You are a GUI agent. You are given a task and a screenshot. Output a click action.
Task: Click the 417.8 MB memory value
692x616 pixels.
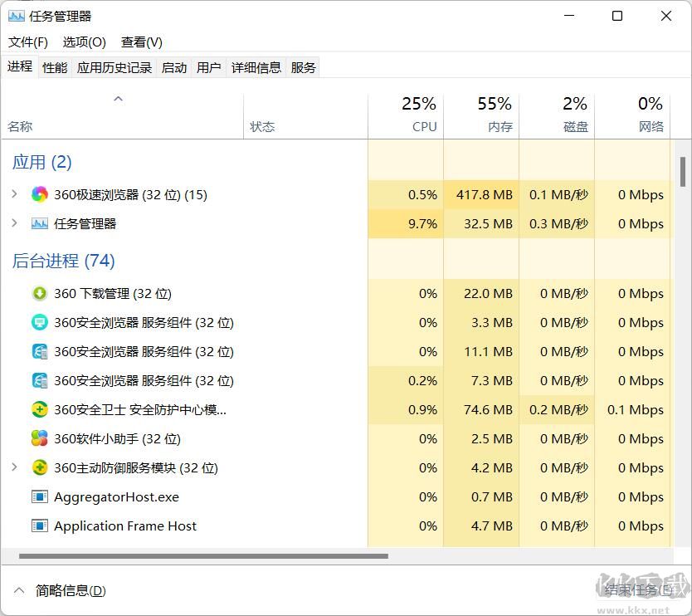[x=485, y=194]
